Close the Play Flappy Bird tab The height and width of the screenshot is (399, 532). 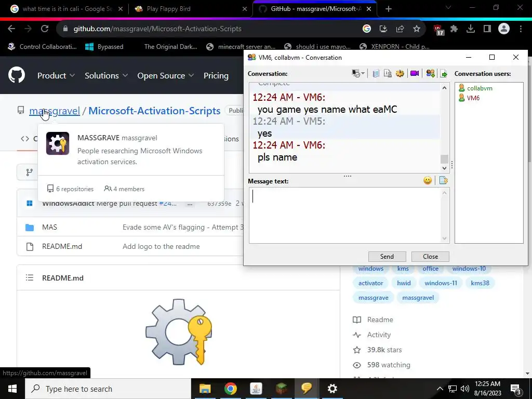[x=245, y=9]
